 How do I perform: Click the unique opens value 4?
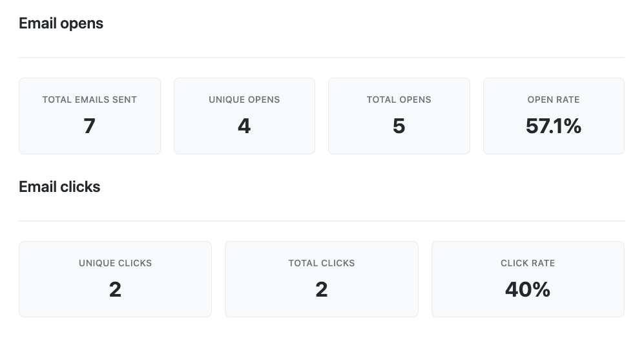coord(244,126)
